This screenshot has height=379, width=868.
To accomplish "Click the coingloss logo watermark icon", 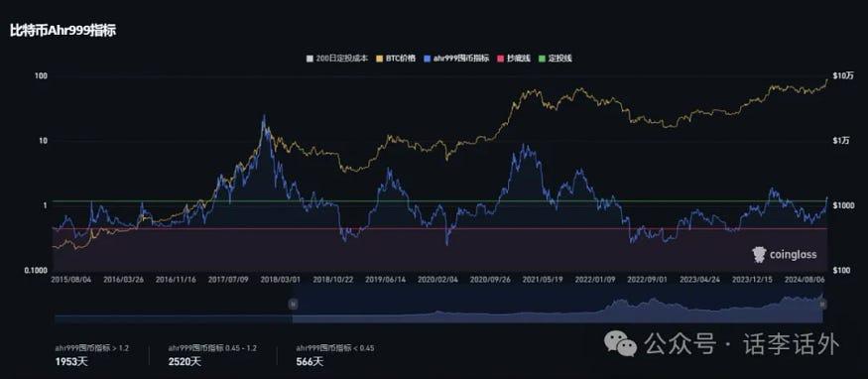I will pyautogui.click(x=759, y=255).
